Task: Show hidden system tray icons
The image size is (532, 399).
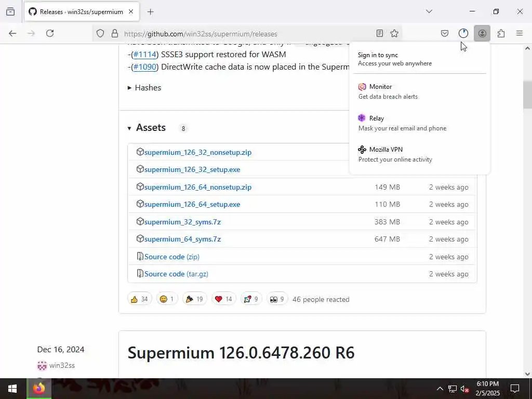Action: point(440,389)
